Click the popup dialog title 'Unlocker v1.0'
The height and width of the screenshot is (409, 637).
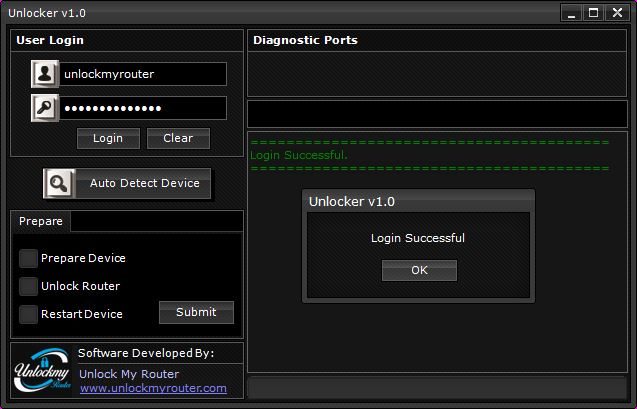[352, 201]
